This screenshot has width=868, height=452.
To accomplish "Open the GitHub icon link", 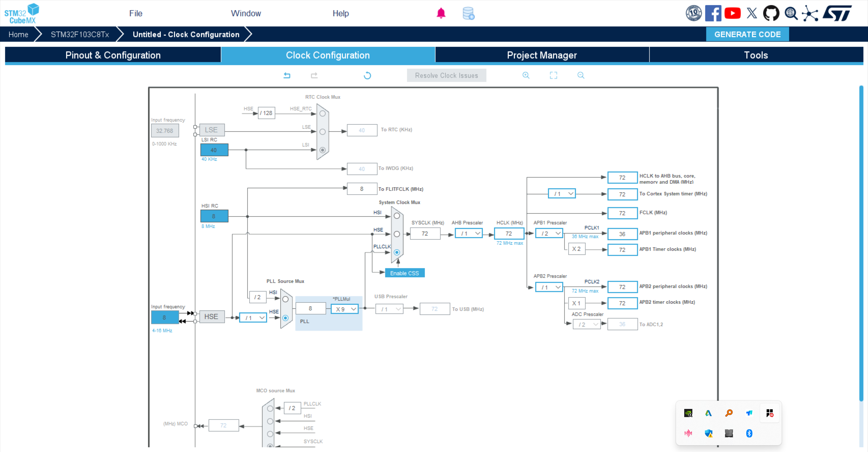I will point(771,14).
